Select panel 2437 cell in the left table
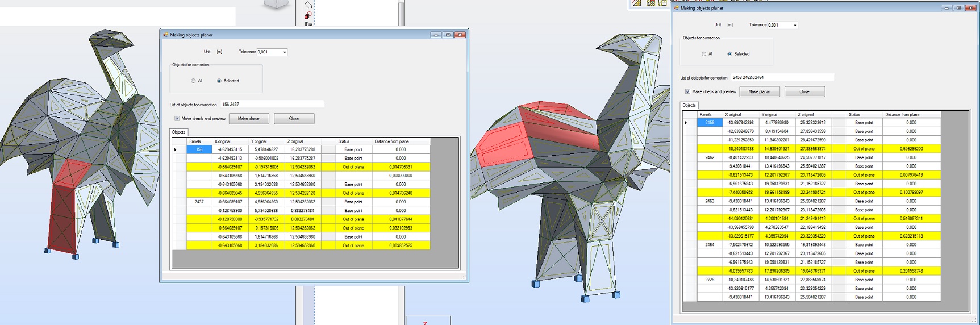 pyautogui.click(x=199, y=202)
